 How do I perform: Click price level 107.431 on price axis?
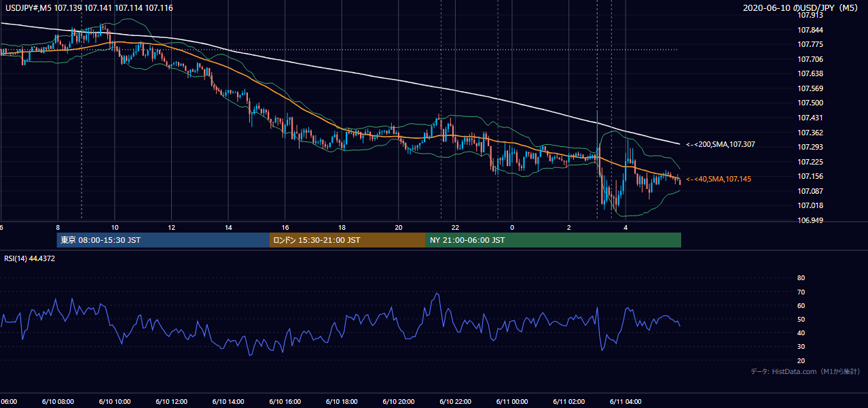pyautogui.click(x=810, y=118)
